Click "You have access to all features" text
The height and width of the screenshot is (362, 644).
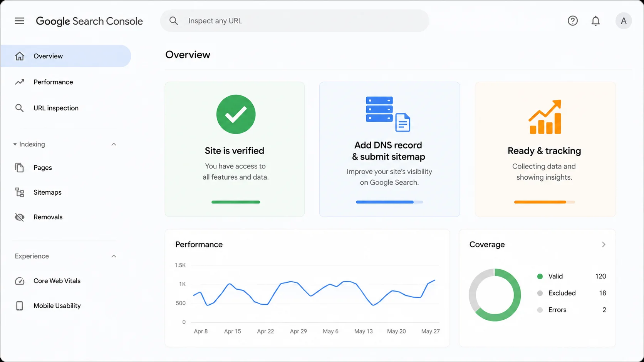(x=235, y=172)
